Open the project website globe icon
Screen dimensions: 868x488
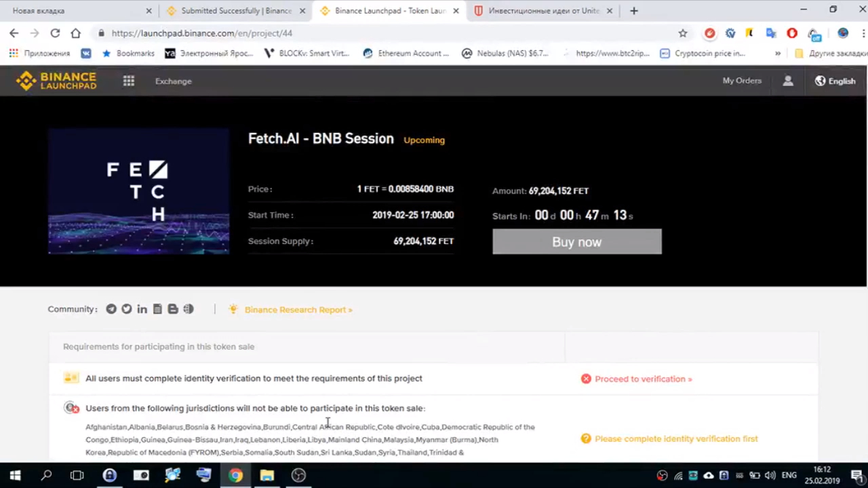tap(189, 309)
